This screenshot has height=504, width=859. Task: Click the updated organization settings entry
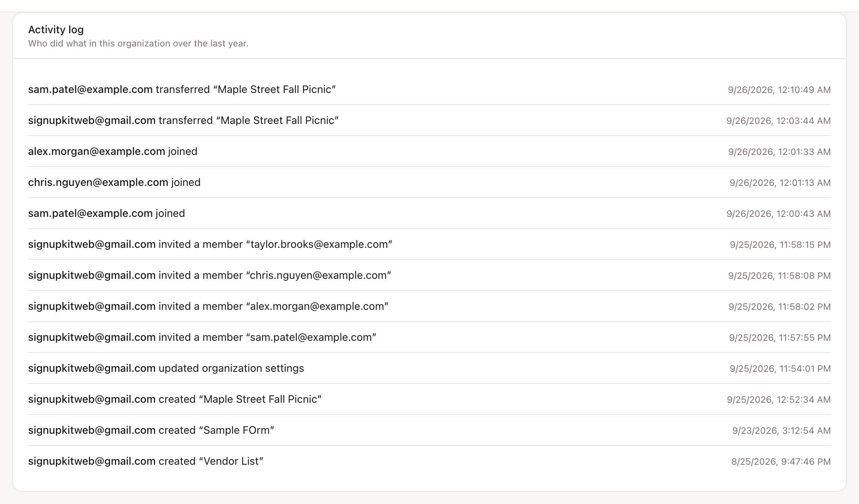[429, 368]
